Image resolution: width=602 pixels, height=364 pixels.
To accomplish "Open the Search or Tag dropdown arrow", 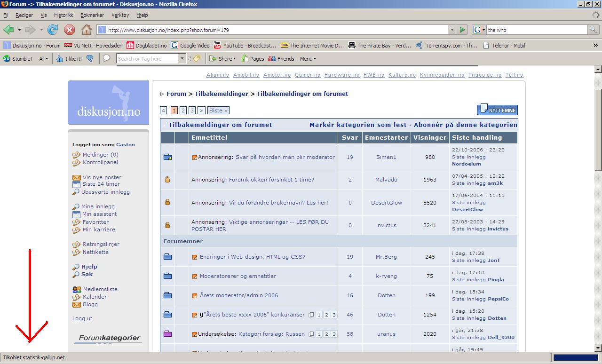I will 182,59.
